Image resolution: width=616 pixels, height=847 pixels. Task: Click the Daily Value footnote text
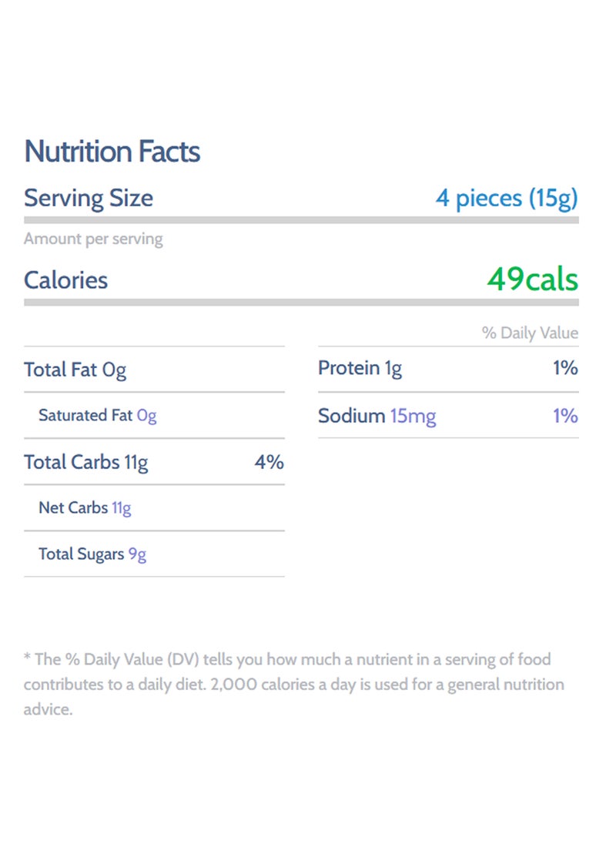click(293, 685)
